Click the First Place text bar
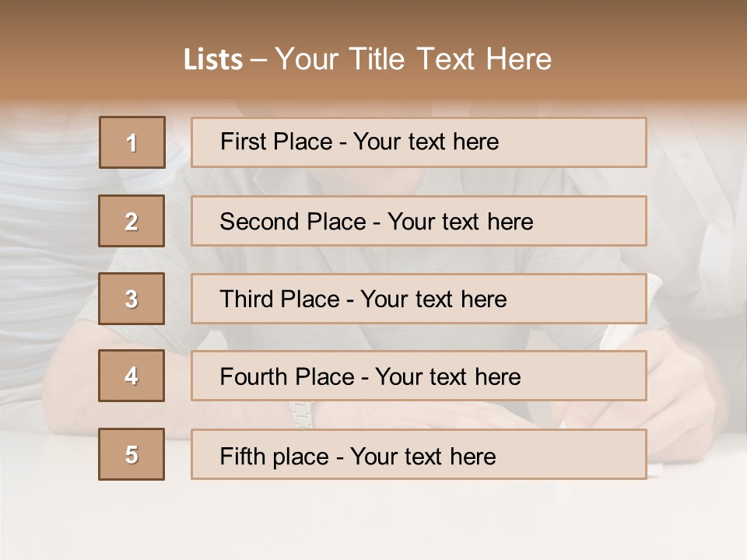The image size is (747, 560). (x=419, y=142)
